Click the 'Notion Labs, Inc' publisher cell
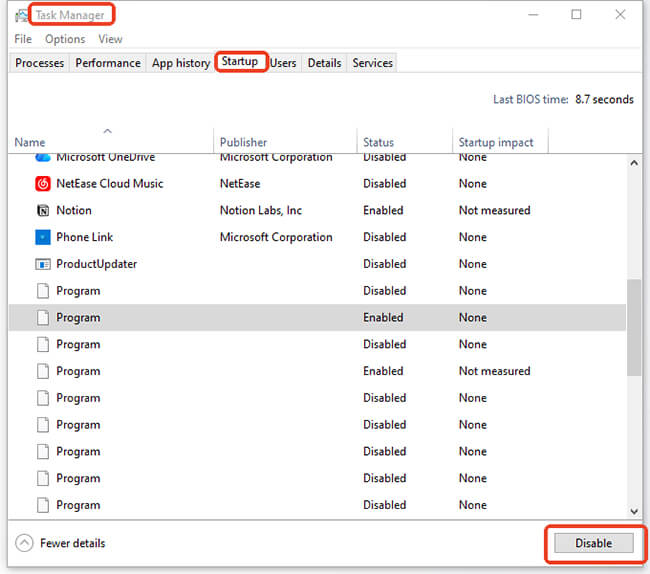The height and width of the screenshot is (574, 650). point(261,211)
